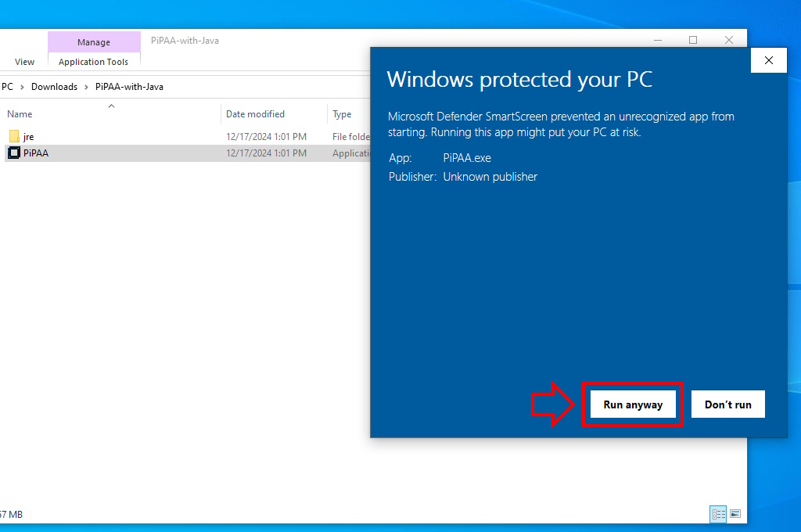Click the PiPAA-with-Java window title
The height and width of the screenshot is (532, 801).
point(185,41)
